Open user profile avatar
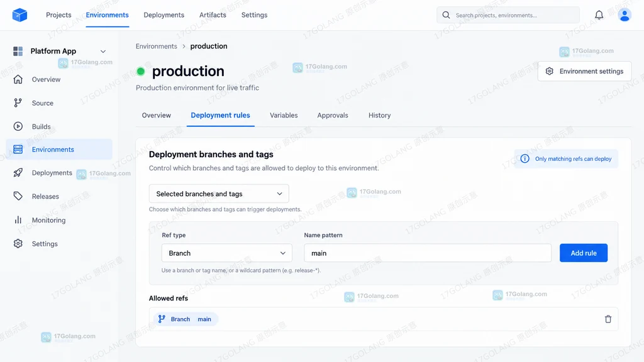This screenshot has width=644, height=362. [625, 15]
